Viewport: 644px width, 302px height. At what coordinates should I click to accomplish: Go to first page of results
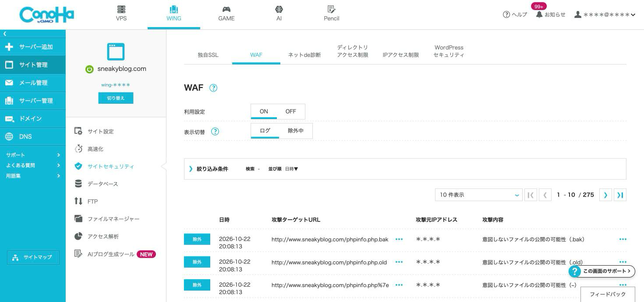coord(531,195)
